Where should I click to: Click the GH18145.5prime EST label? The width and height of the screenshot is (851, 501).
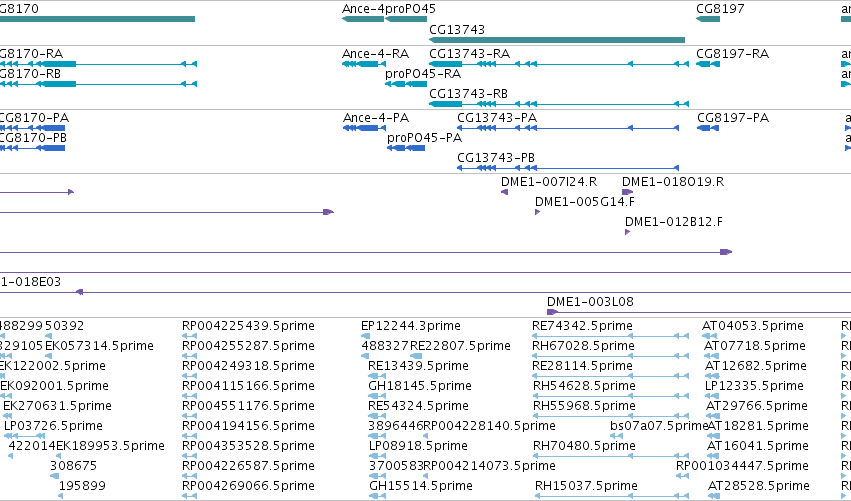pyautogui.click(x=420, y=386)
